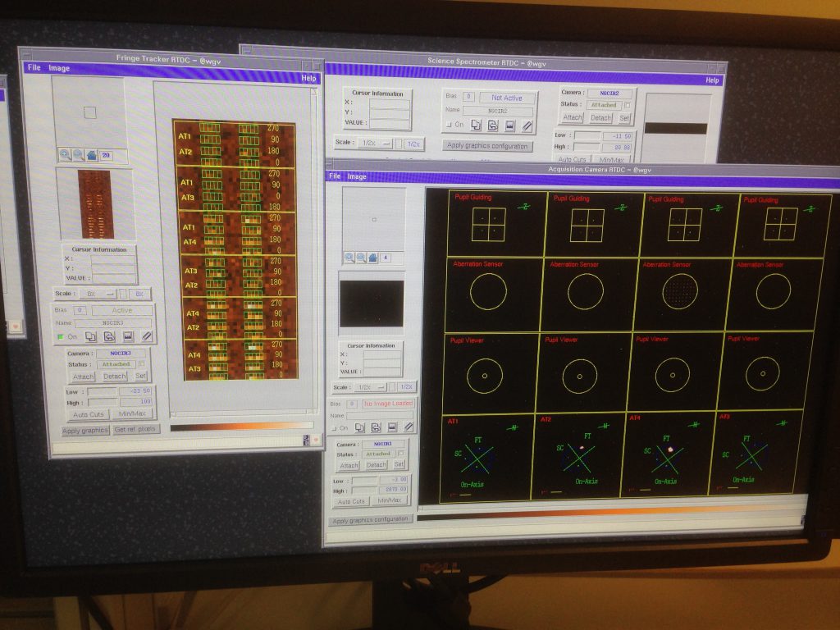
Task: Toggle small Scale box in Fringe Tracker
Action: click(123, 294)
